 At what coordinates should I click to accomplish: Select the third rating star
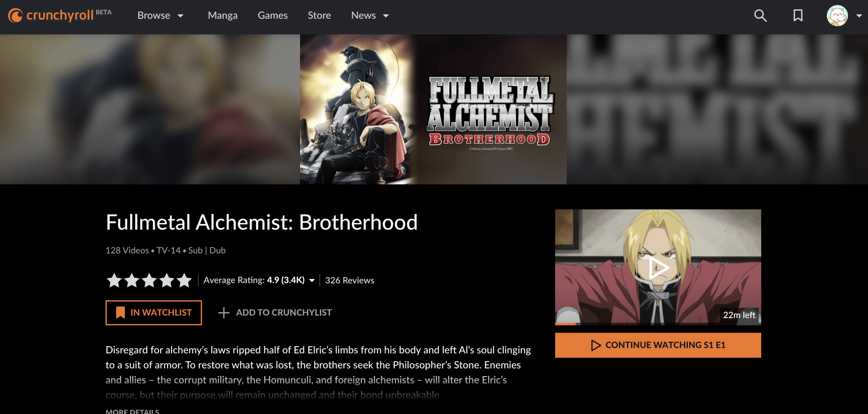(149, 280)
